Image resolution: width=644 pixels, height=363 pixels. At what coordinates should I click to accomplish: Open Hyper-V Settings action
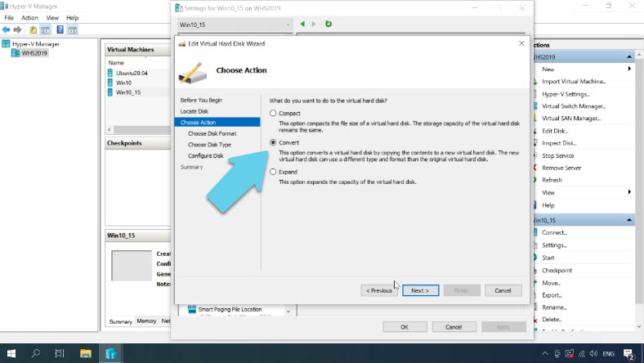coord(566,94)
